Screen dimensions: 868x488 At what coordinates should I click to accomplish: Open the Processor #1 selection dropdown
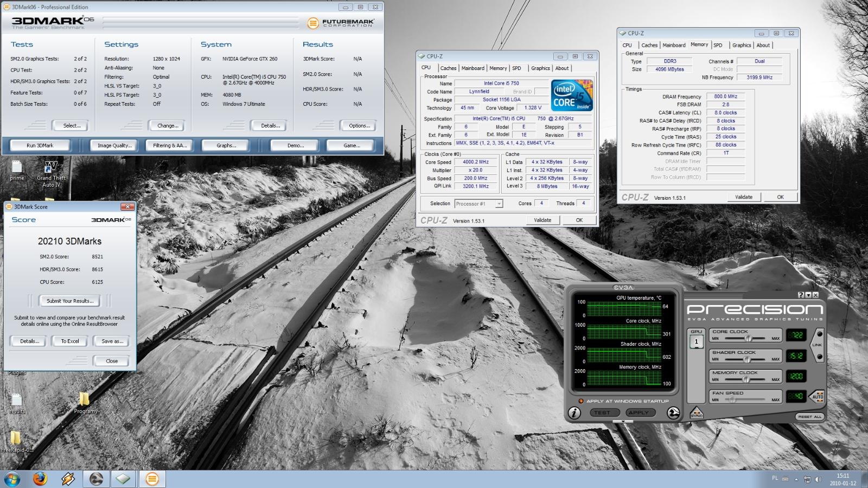(x=479, y=204)
